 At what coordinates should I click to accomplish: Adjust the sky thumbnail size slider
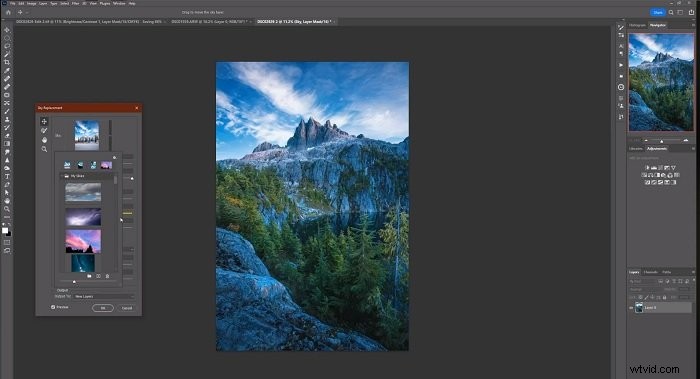coord(74,282)
